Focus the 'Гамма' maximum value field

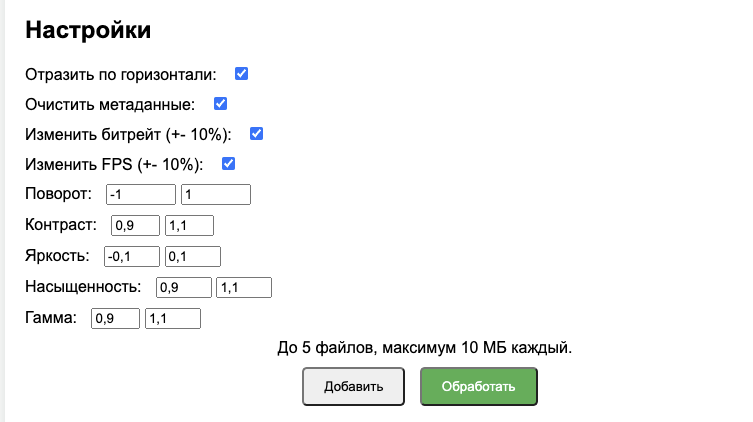coord(173,319)
